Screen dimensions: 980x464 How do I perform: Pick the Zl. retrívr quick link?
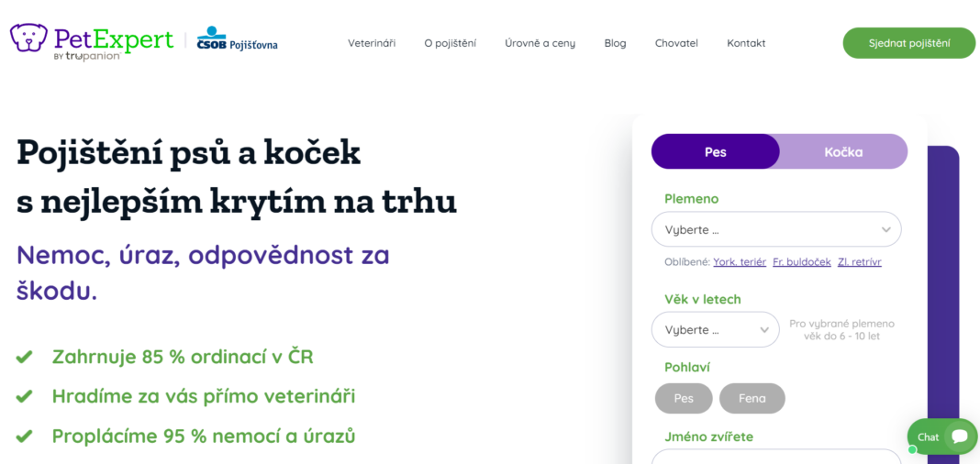859,262
